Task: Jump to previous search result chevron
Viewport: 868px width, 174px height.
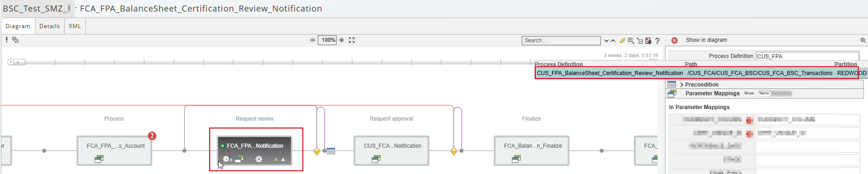Action: coord(613,41)
